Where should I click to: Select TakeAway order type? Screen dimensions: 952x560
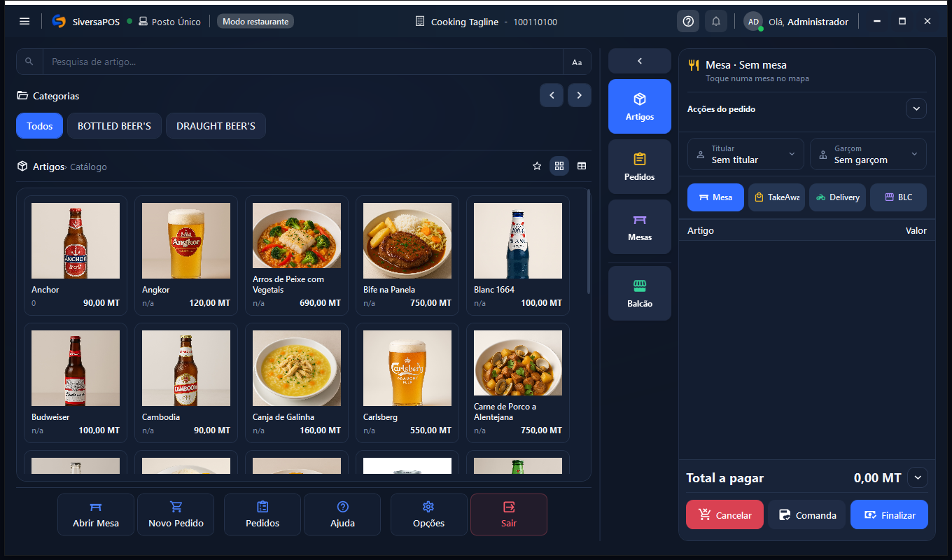(x=776, y=197)
